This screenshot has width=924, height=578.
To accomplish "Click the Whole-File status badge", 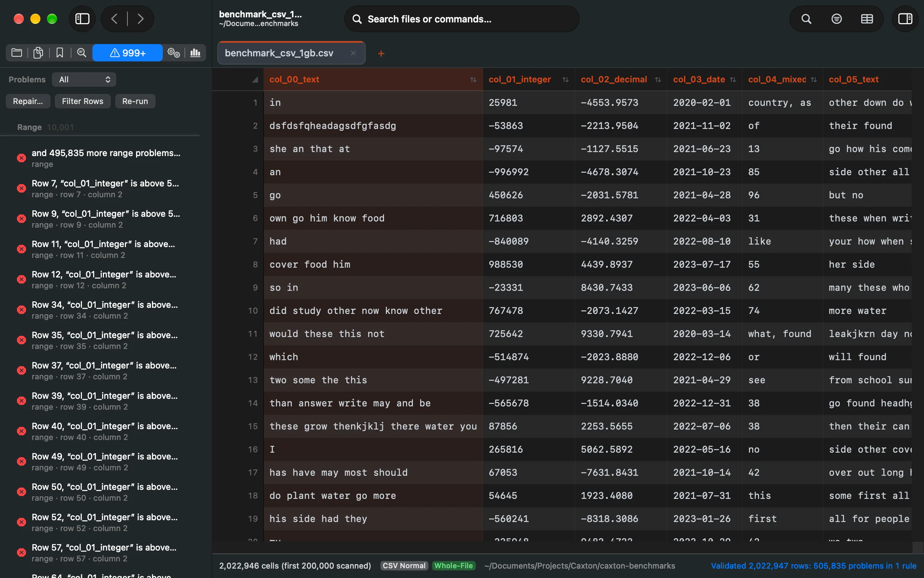I will click(454, 566).
